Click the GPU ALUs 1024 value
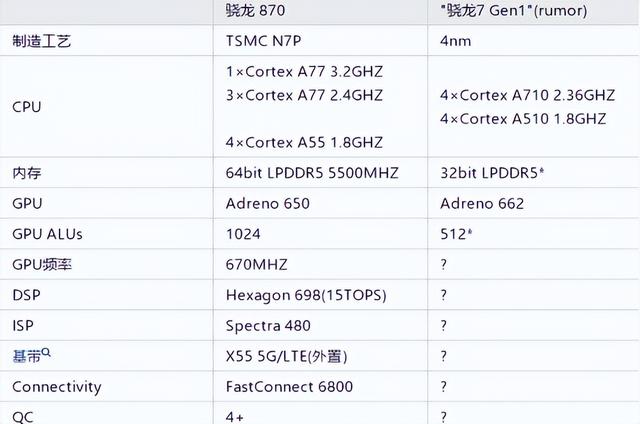 [x=243, y=234]
